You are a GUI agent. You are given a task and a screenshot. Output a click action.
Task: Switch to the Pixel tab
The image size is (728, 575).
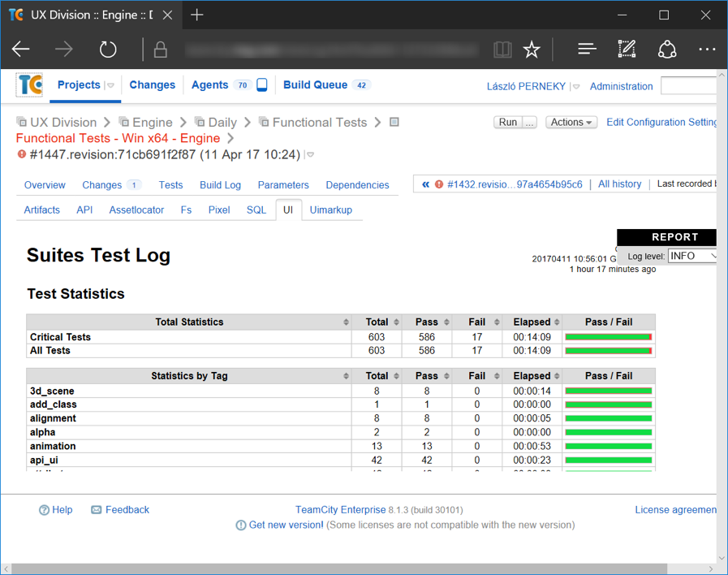[219, 210]
